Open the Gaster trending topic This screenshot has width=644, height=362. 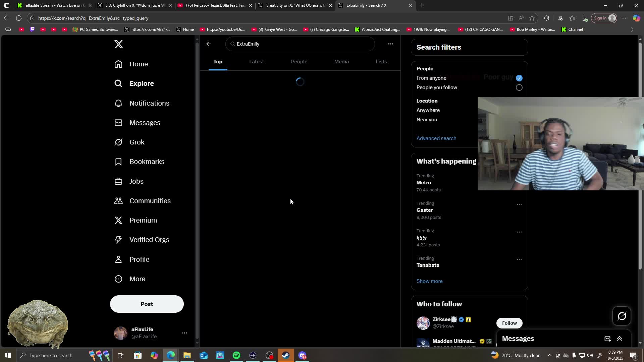(x=425, y=210)
